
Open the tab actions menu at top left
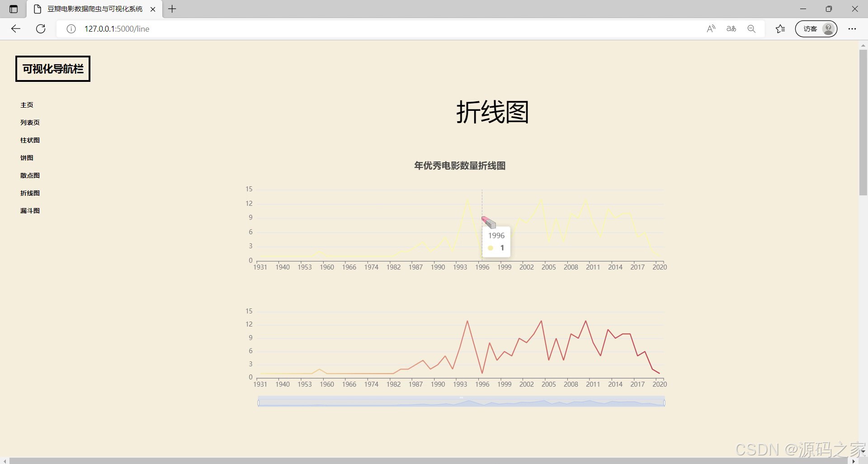[x=13, y=9]
